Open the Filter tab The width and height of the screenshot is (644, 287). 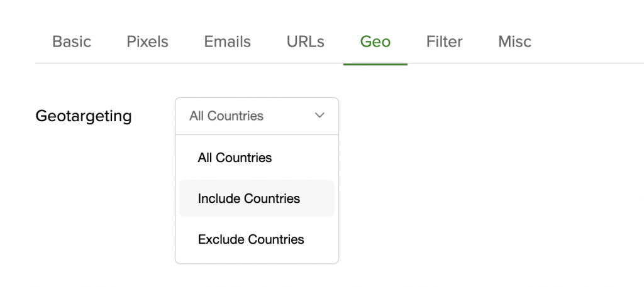(444, 42)
